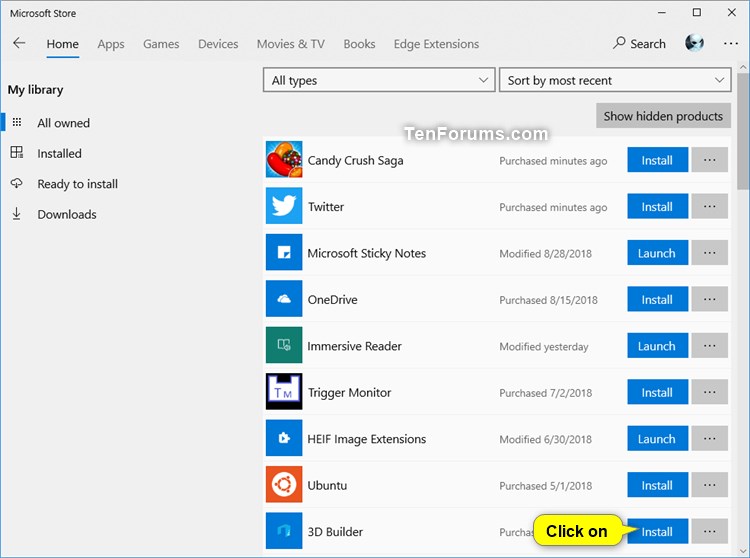
Task: Install 3D Builder
Action: [x=657, y=531]
